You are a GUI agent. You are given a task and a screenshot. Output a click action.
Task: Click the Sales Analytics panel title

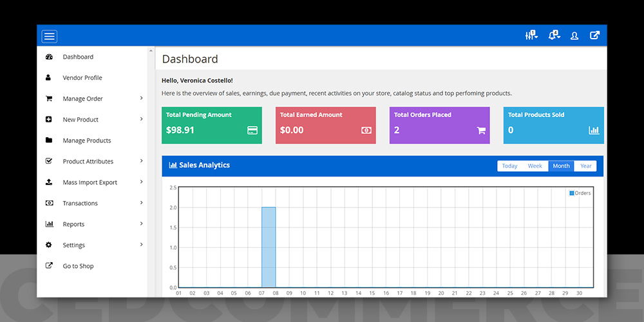click(205, 165)
